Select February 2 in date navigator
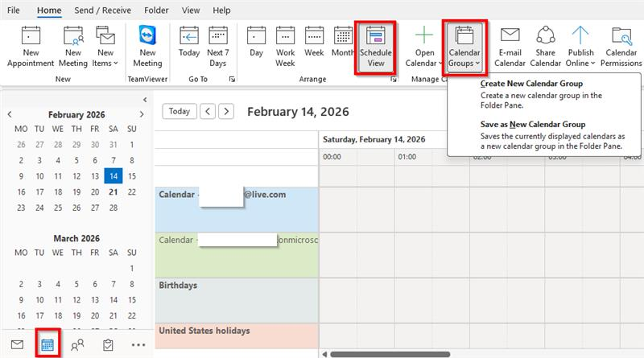 tap(21, 160)
